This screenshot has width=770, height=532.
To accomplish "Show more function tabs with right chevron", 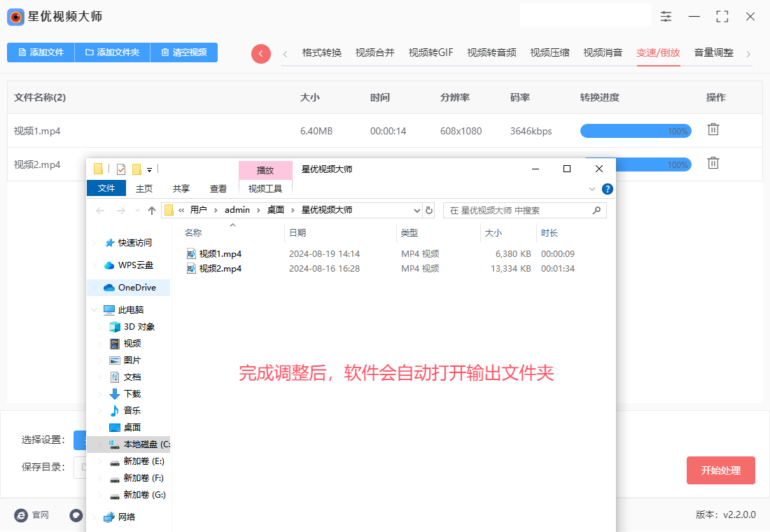I will coord(748,54).
